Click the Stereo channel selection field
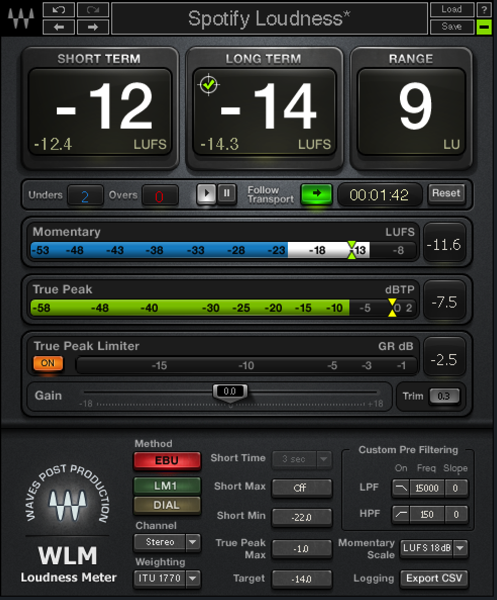The image size is (497, 600). tap(160, 542)
